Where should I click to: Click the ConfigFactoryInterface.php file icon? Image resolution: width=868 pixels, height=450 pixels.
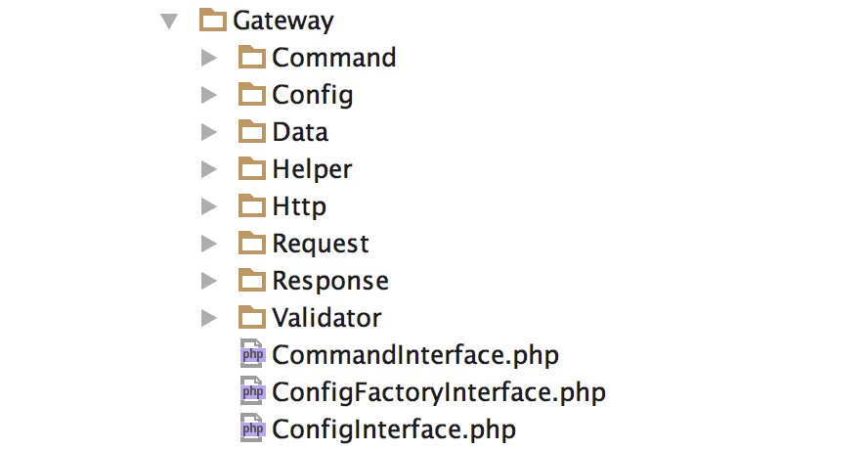pos(252,391)
